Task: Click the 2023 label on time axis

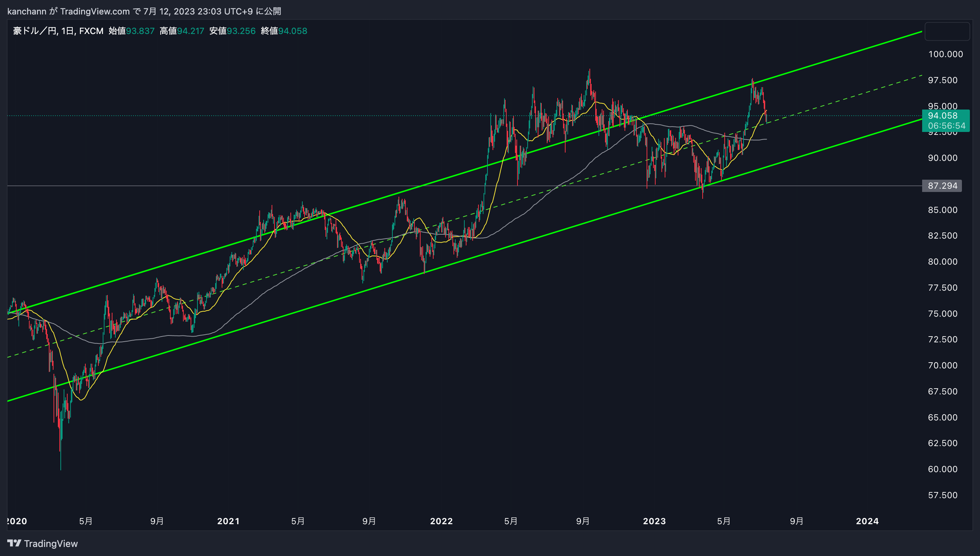Action: (655, 521)
